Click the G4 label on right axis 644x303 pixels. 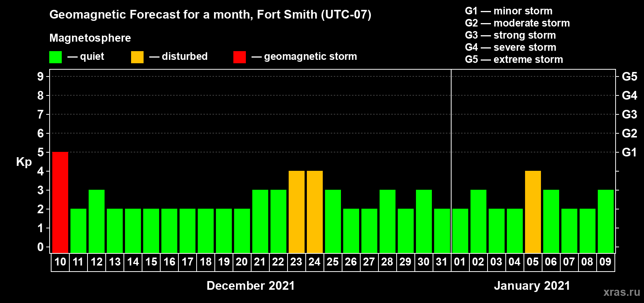click(629, 95)
